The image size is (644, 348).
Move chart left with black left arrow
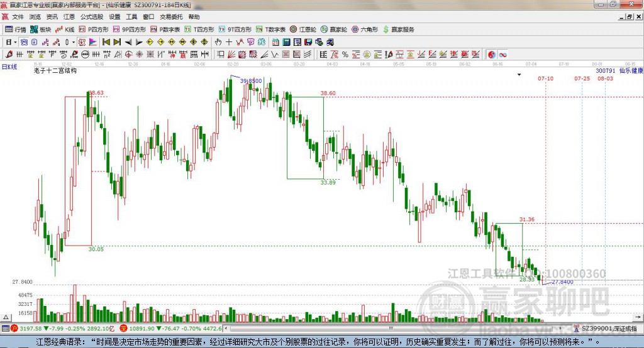coord(128,42)
